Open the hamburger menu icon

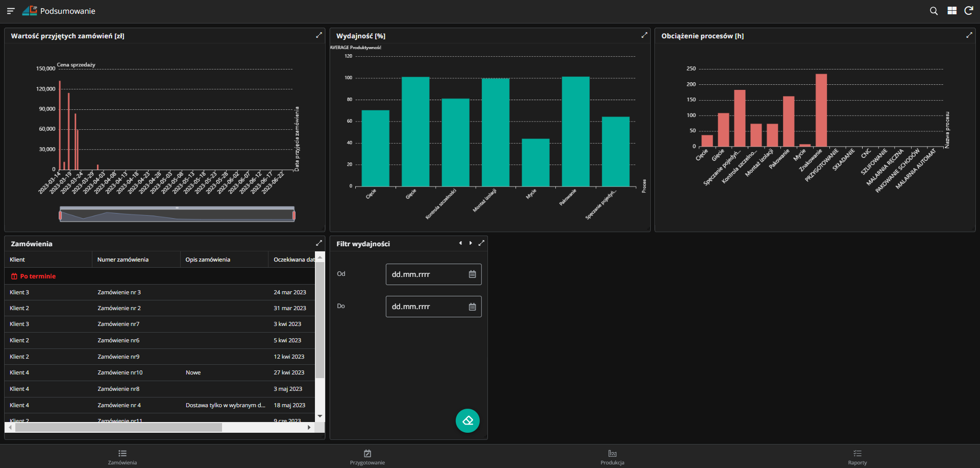11,11
